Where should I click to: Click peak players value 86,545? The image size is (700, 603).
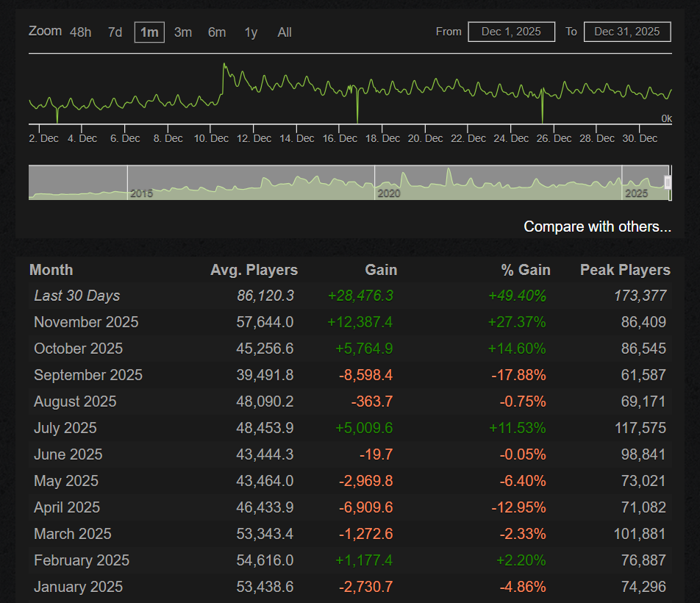pyautogui.click(x=644, y=349)
